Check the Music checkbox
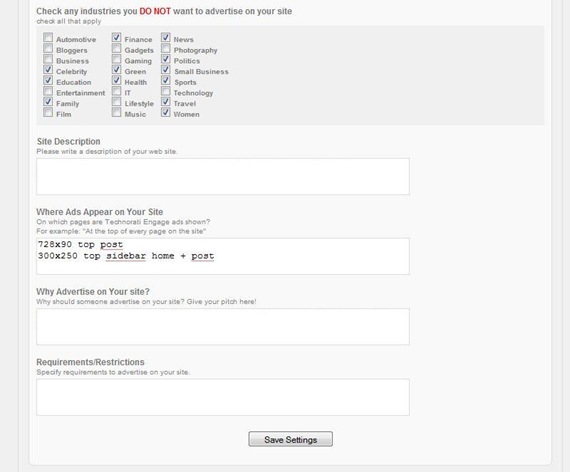This screenshot has width=570, height=472. click(116, 112)
